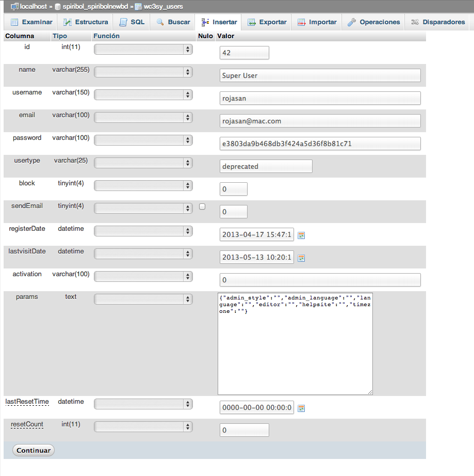This screenshot has width=474, height=476.
Task: Switch to the Estructura tab
Action: point(86,22)
